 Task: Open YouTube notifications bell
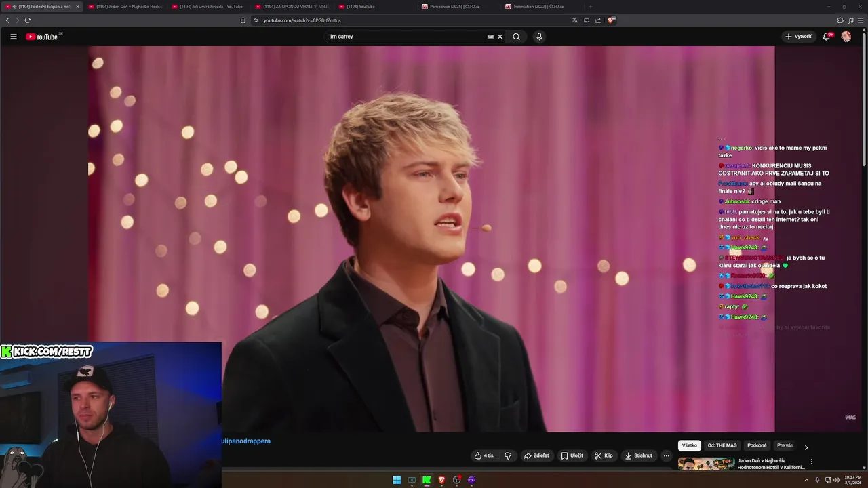click(827, 37)
